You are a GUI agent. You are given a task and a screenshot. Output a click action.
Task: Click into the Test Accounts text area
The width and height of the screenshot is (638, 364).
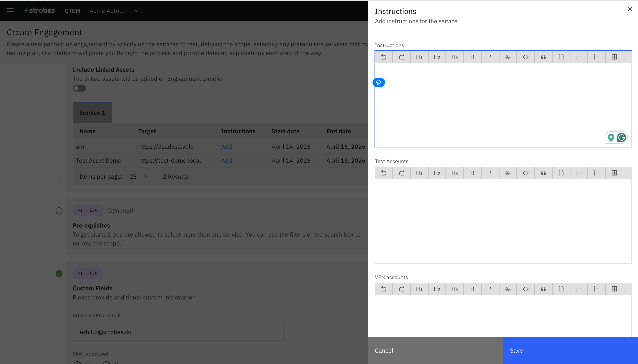click(x=503, y=221)
